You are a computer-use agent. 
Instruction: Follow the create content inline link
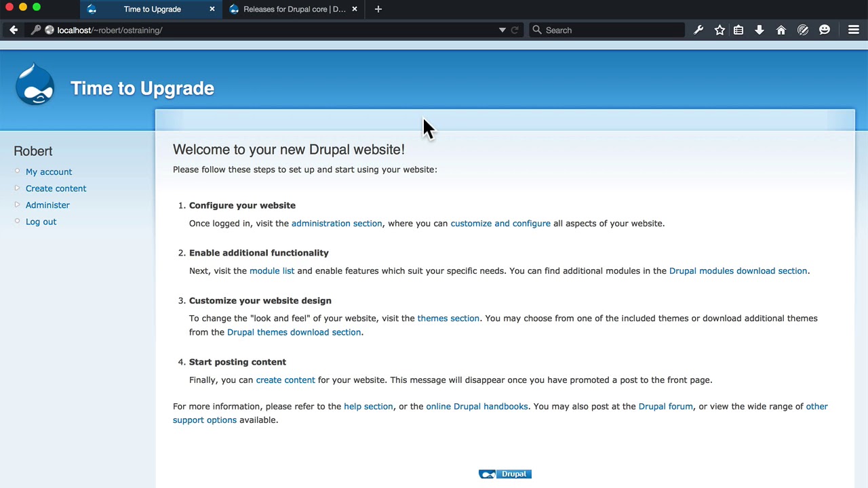(x=285, y=380)
